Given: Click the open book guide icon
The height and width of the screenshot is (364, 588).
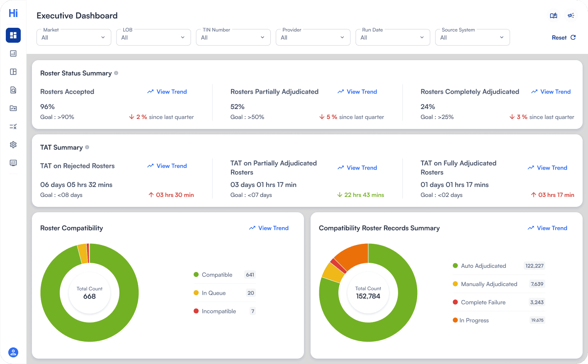Looking at the screenshot, I should pos(553,16).
